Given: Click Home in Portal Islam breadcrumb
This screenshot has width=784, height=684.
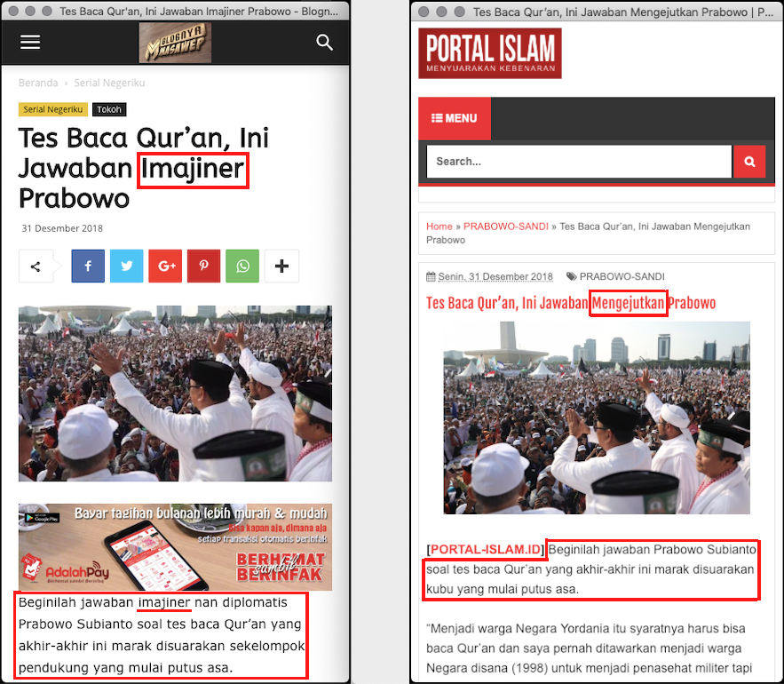Looking at the screenshot, I should pyautogui.click(x=439, y=227).
